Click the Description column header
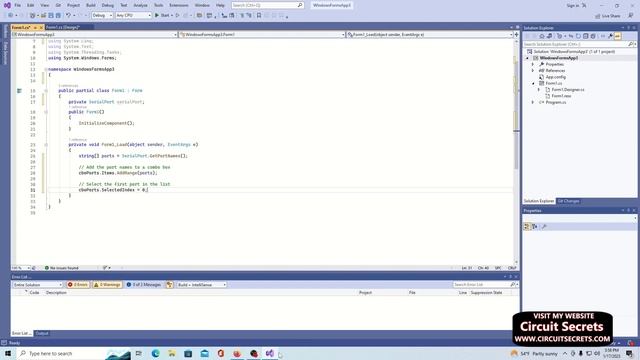The width and height of the screenshot is (640, 360). (56, 293)
